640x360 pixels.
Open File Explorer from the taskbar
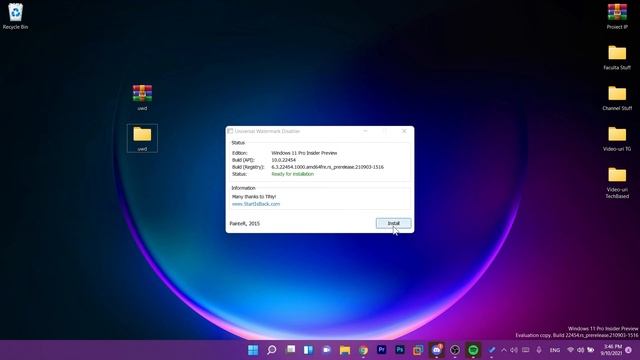pos(345,350)
